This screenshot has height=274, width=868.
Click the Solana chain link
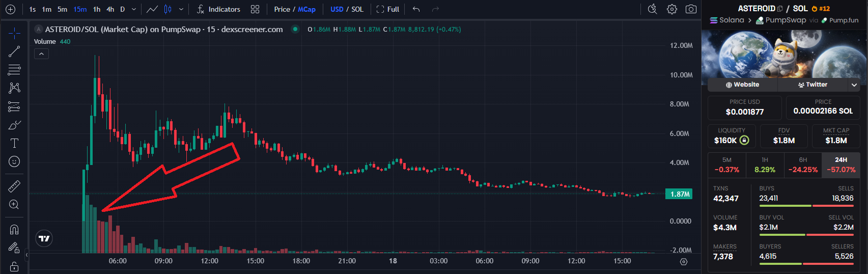coord(727,20)
